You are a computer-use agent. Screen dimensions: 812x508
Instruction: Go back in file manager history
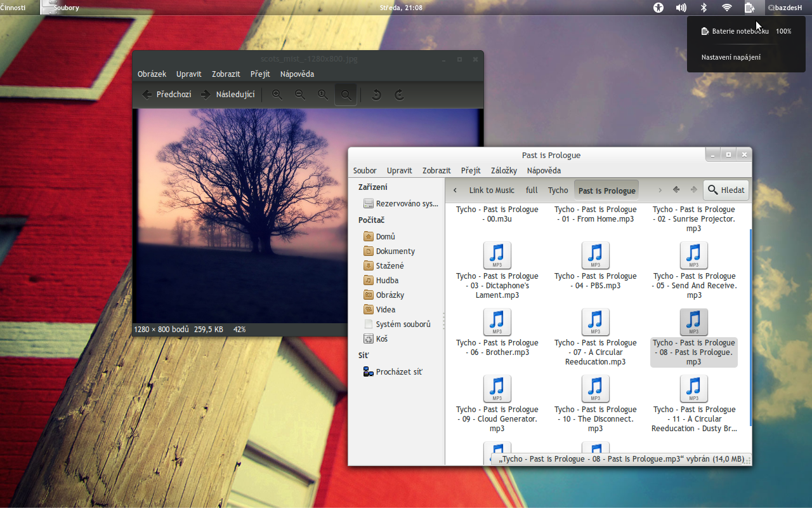(676, 190)
